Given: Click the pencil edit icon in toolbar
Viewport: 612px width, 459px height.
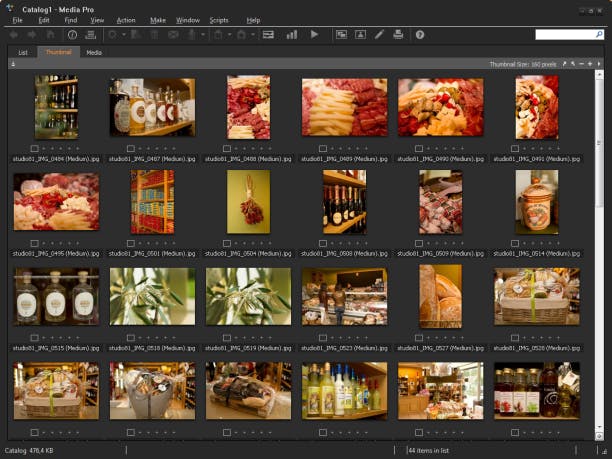Looking at the screenshot, I should point(379,34).
